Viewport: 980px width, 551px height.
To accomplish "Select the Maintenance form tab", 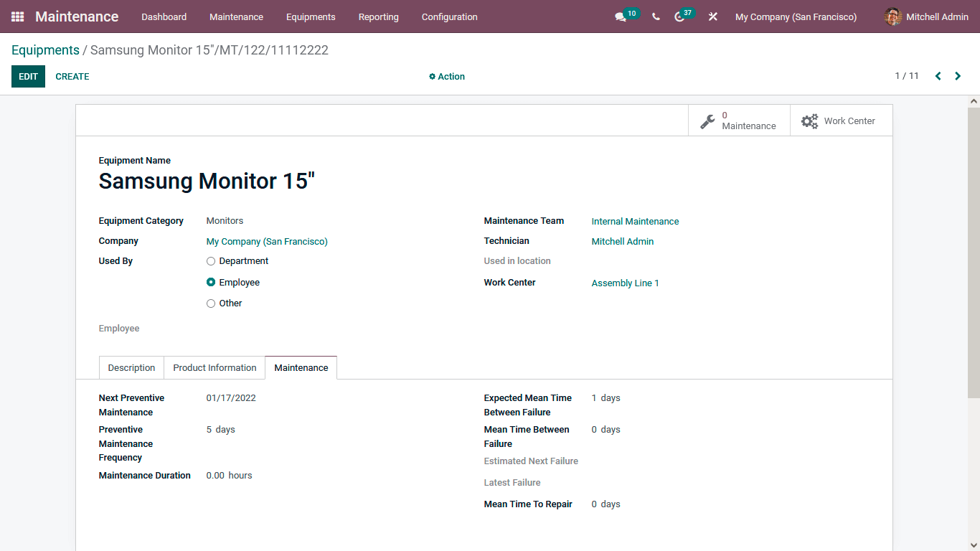I will click(301, 367).
